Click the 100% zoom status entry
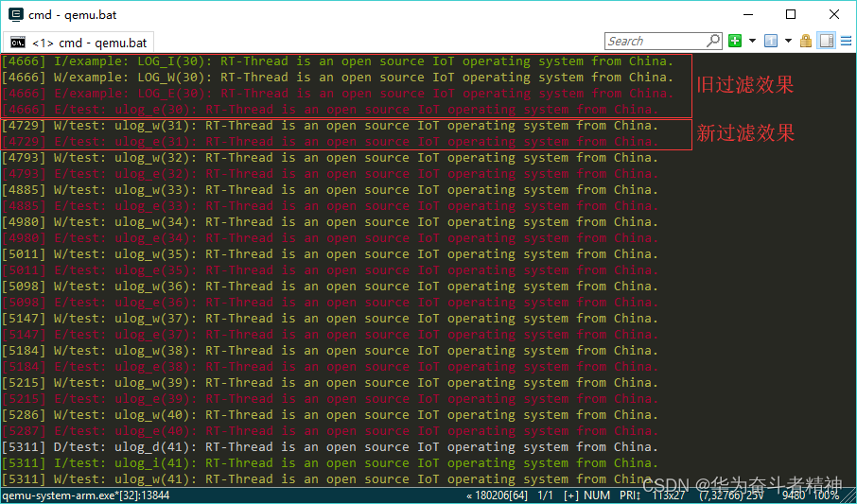 (826, 495)
